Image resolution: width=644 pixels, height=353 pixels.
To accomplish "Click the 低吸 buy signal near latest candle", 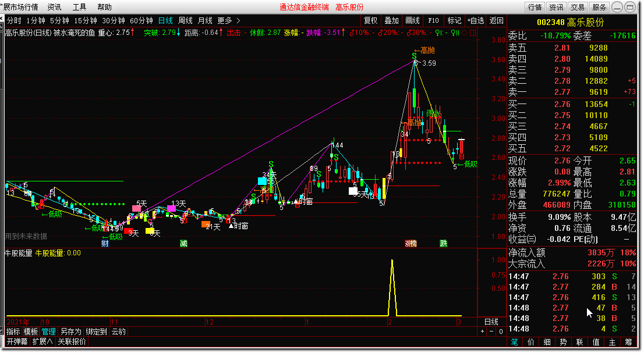I will (468, 165).
